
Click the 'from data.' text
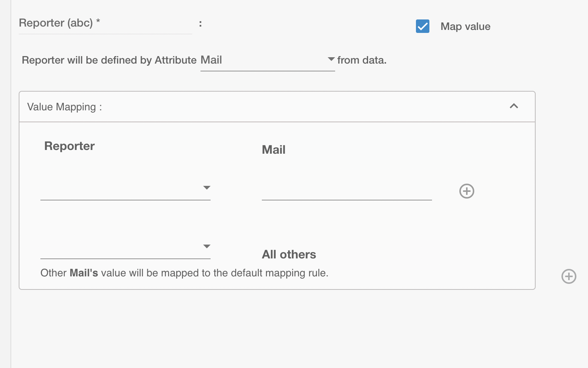coord(362,60)
